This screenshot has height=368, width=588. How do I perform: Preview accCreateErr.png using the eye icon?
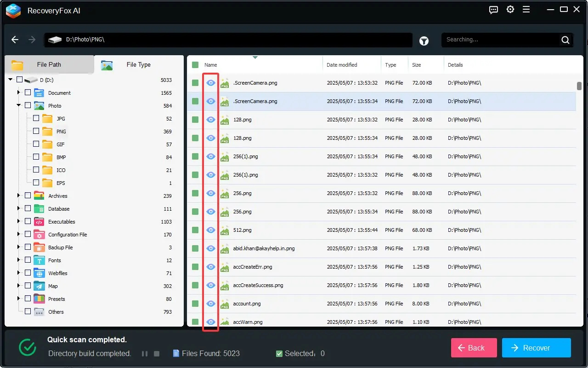click(x=211, y=267)
